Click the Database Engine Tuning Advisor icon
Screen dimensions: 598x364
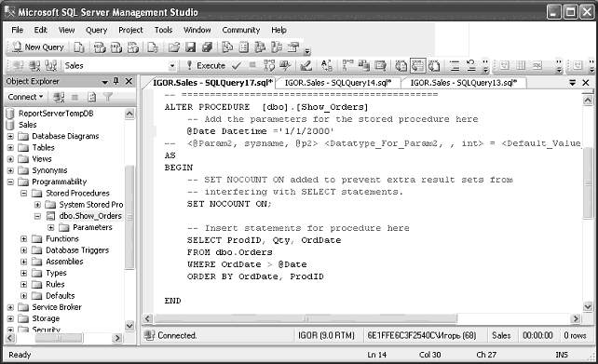[285, 65]
